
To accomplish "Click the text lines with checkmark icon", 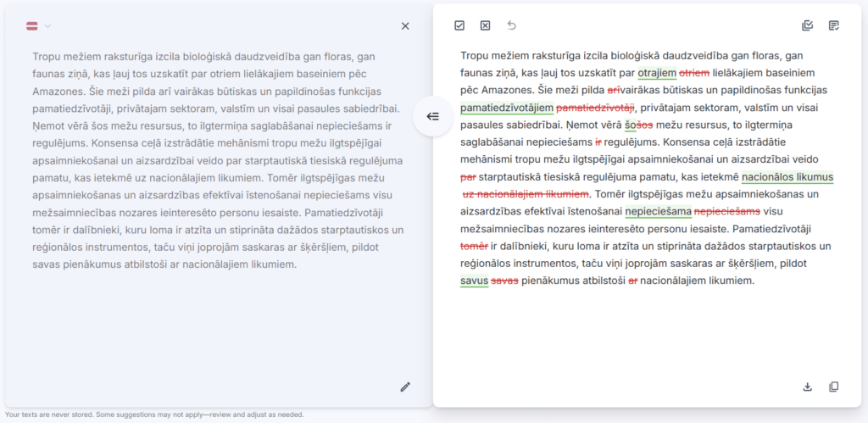I will tap(834, 25).
